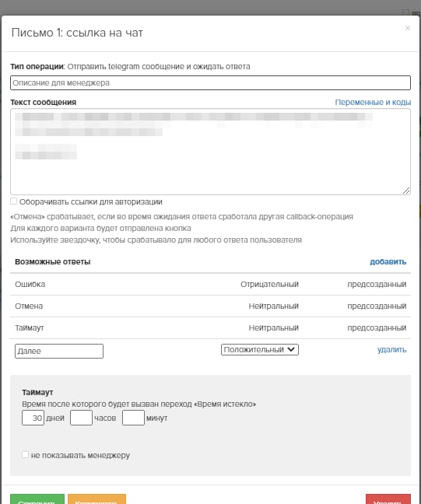
Task: Enable Оборачивать ссылки для авторизации checkbox
Action: coord(13,201)
